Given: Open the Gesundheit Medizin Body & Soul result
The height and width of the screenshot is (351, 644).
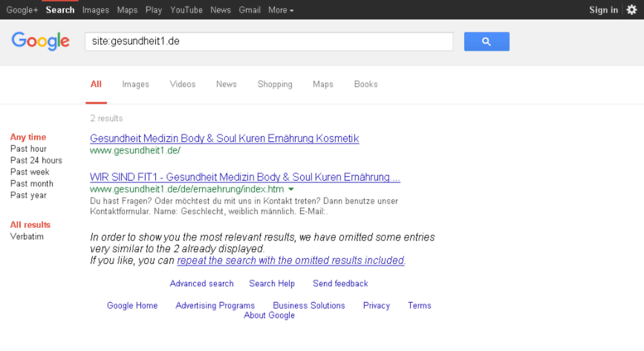Looking at the screenshot, I should pyautogui.click(x=225, y=139).
